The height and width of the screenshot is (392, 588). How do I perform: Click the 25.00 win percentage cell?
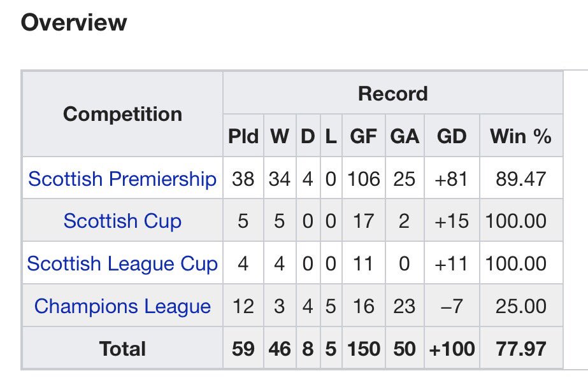pyautogui.click(x=521, y=306)
